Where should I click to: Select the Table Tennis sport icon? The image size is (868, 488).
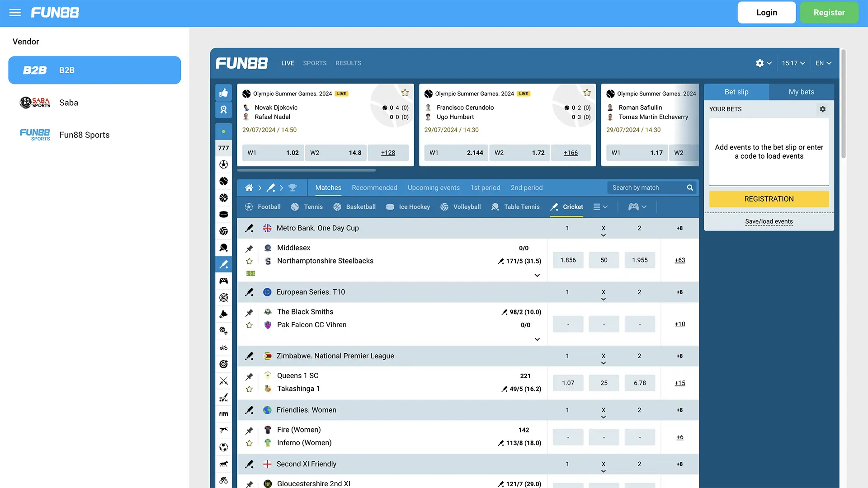[x=495, y=207]
